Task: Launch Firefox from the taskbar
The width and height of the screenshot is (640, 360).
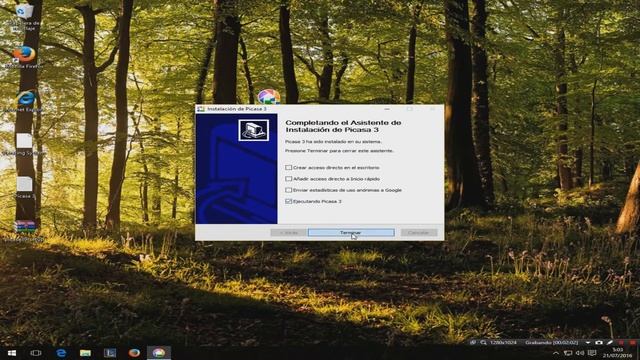Action: tap(134, 353)
